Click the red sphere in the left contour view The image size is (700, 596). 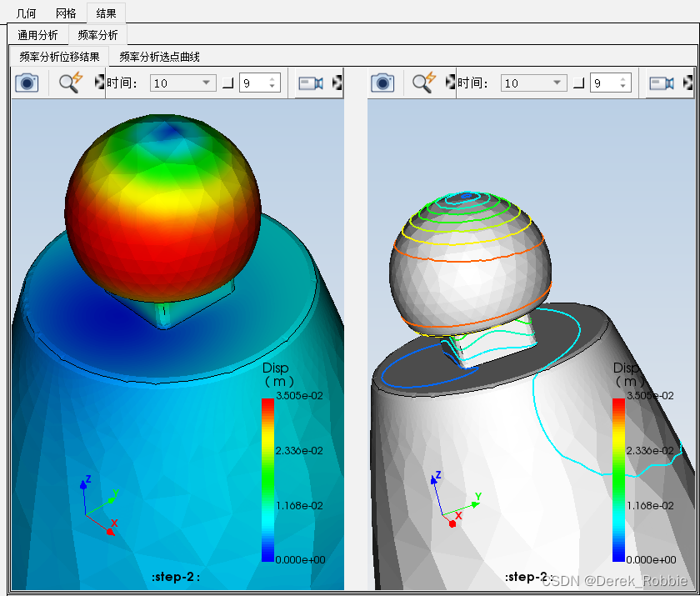163,208
